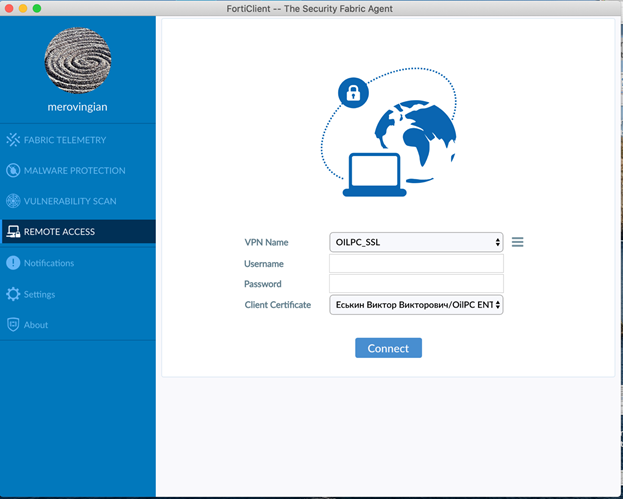The image size is (623, 499).
Task: Go to the Fabric Telemetry section
Action: 65,140
